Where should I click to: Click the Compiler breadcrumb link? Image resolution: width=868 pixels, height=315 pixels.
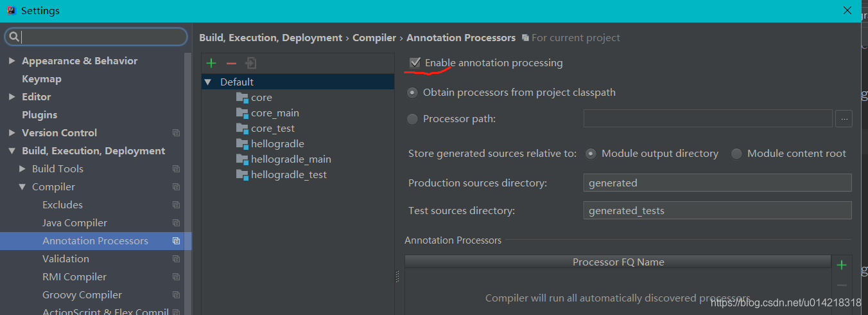pos(374,38)
